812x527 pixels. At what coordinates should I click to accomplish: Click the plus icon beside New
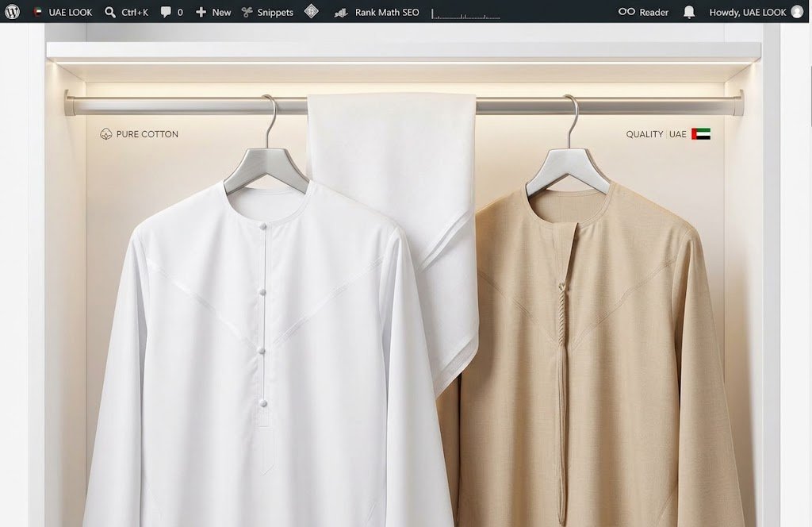coord(201,12)
